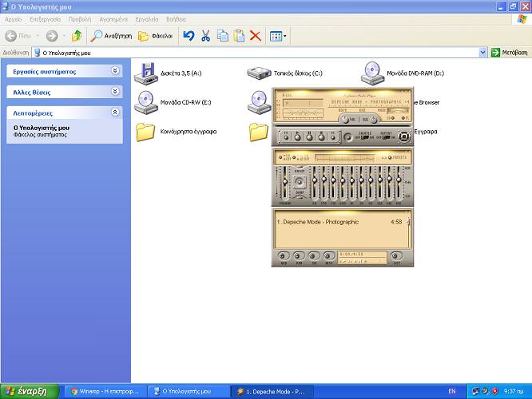
Task: Click the Up folder toolbar icon
Action: (77, 36)
